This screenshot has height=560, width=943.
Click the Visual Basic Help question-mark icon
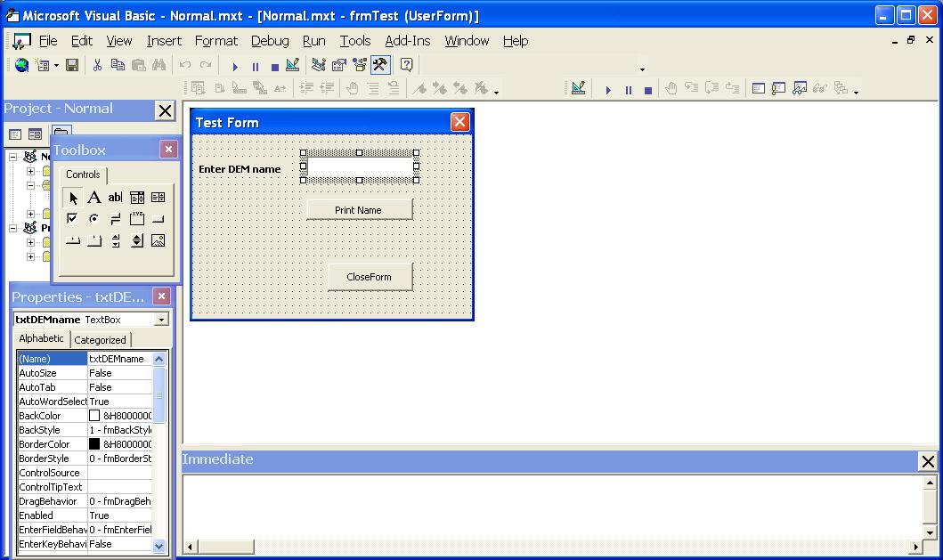(x=407, y=65)
